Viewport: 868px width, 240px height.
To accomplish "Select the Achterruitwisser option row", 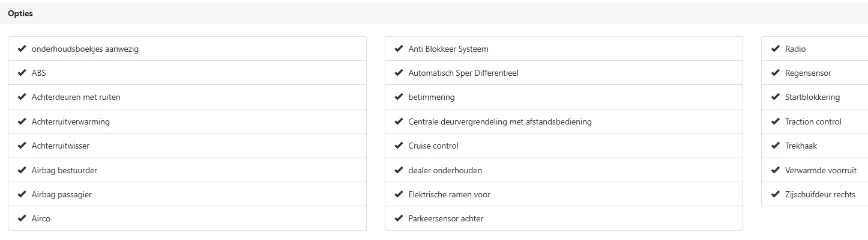I will pyautogui.click(x=187, y=146).
